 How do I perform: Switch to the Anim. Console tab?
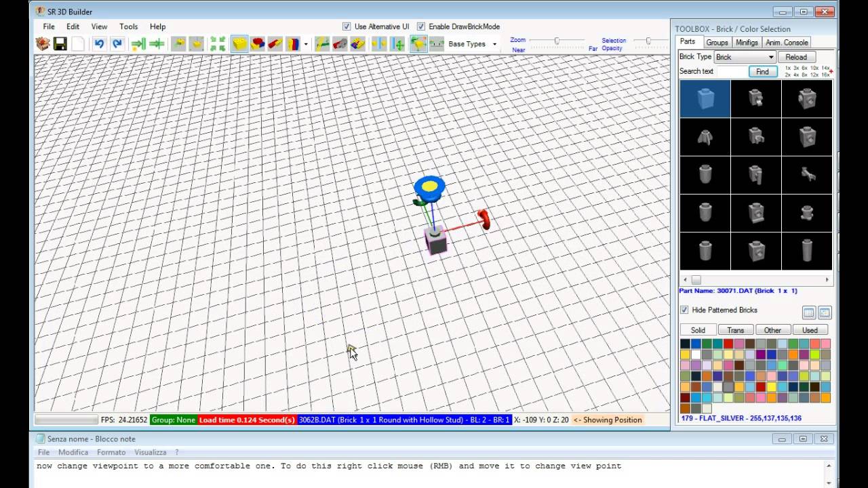coord(787,42)
